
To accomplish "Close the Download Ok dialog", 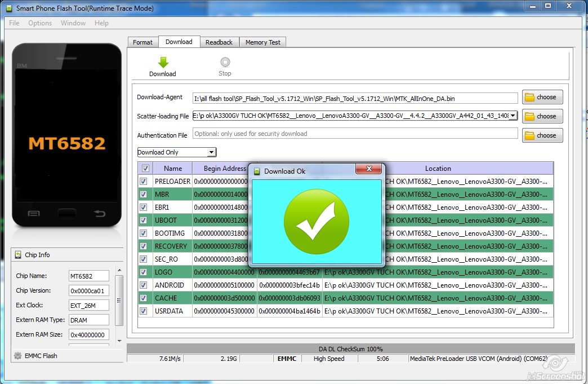I will [x=368, y=169].
